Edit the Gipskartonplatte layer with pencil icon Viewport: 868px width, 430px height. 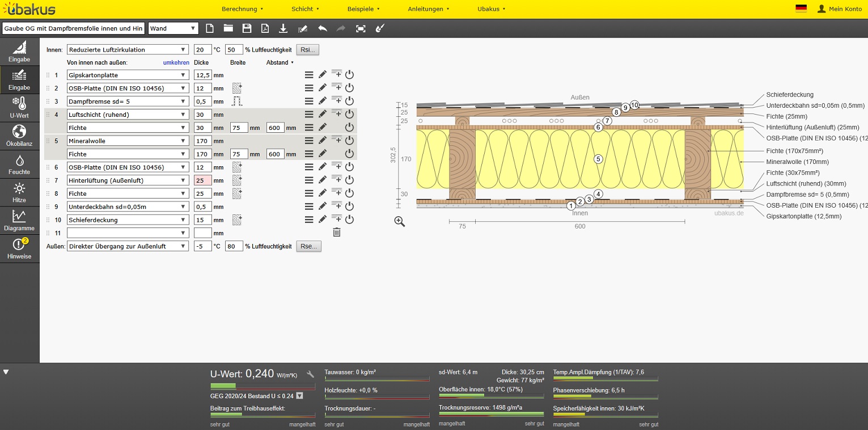click(x=323, y=74)
